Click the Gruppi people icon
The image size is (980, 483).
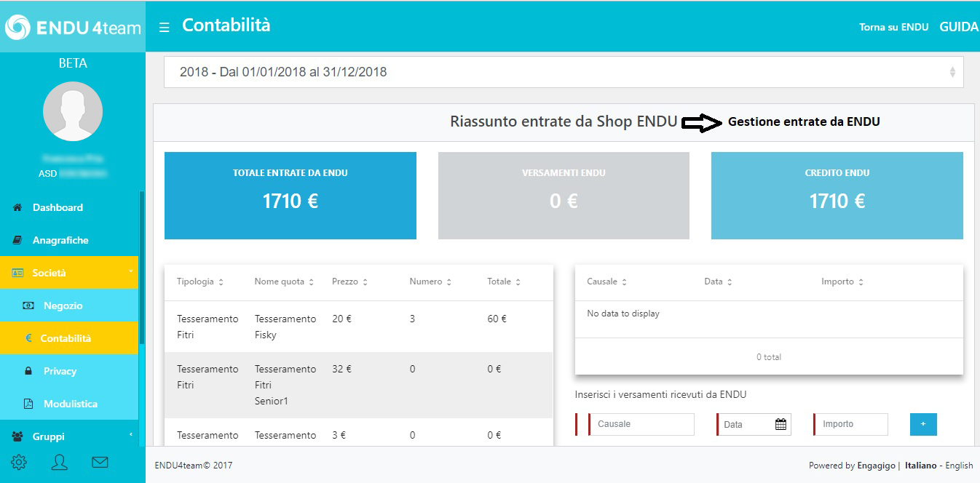coord(17,436)
